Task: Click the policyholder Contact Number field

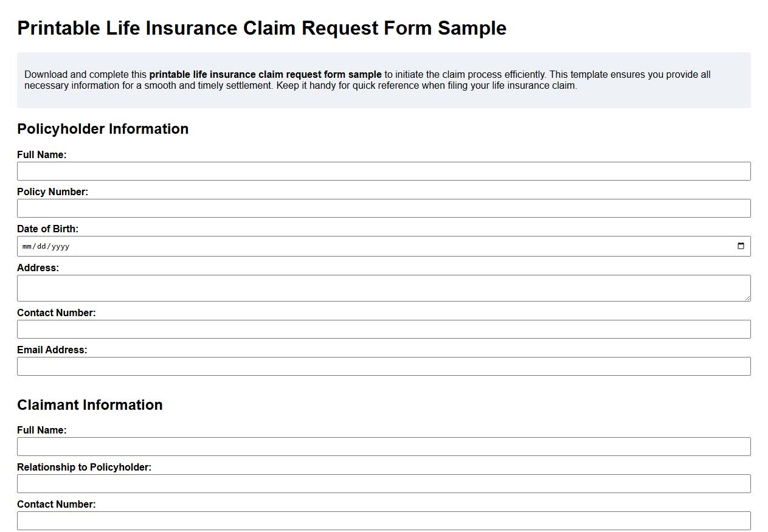Action: pyautogui.click(x=383, y=329)
